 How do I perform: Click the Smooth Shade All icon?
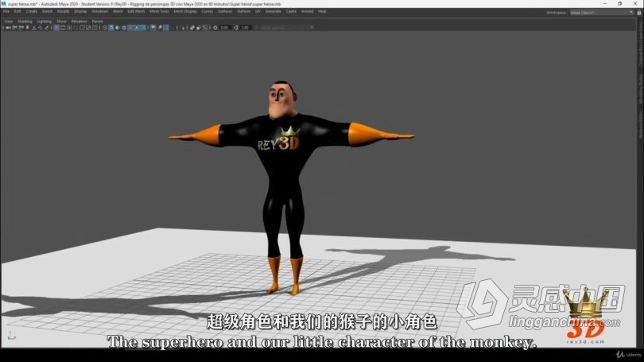tap(111, 27)
